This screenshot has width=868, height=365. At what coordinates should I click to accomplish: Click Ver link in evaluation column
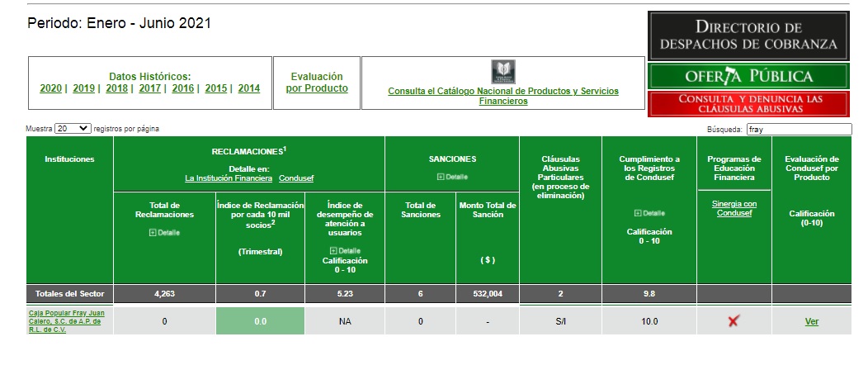tap(812, 321)
